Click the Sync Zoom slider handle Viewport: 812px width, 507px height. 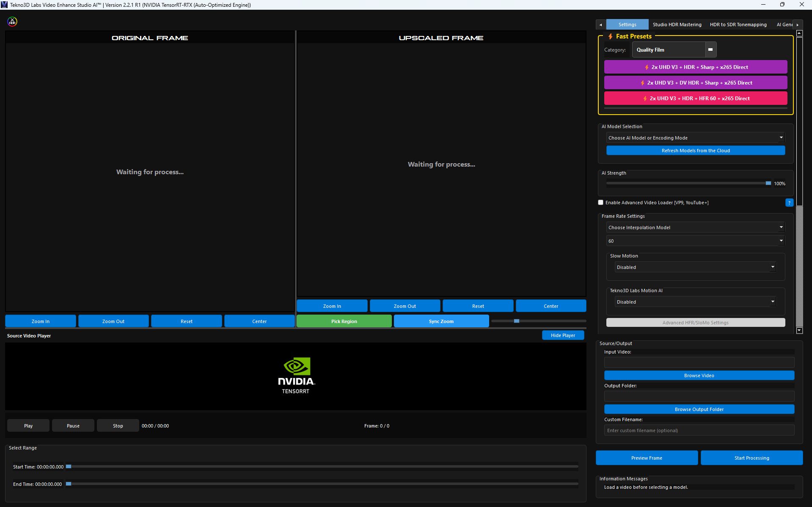pyautogui.click(x=516, y=321)
